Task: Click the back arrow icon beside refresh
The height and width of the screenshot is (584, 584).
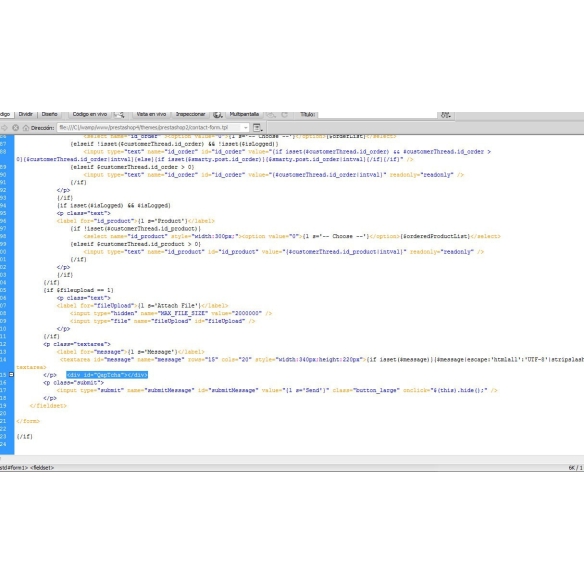Action: pyautogui.click(x=271, y=115)
